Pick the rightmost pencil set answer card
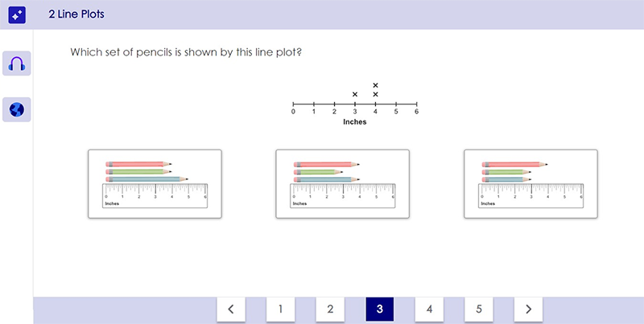Screen dimensions: 644x324 click(530, 183)
